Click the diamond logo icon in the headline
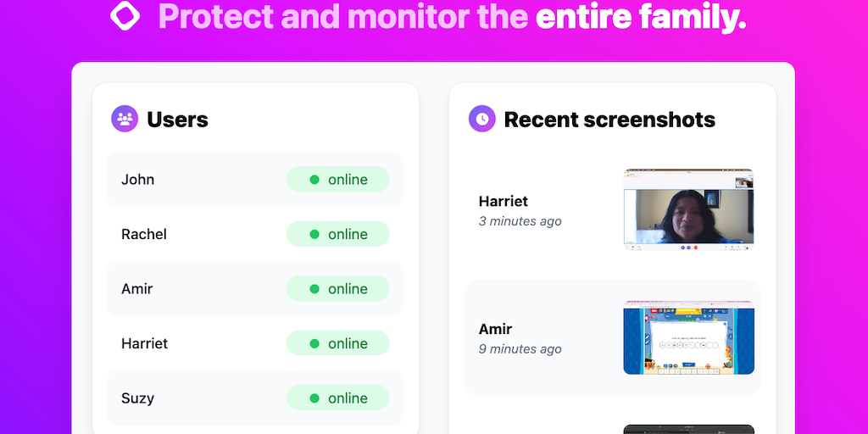 coord(125,16)
